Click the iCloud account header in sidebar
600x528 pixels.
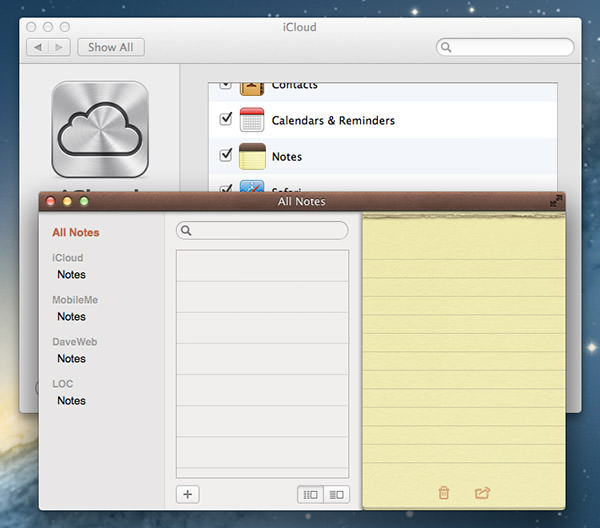(x=68, y=257)
